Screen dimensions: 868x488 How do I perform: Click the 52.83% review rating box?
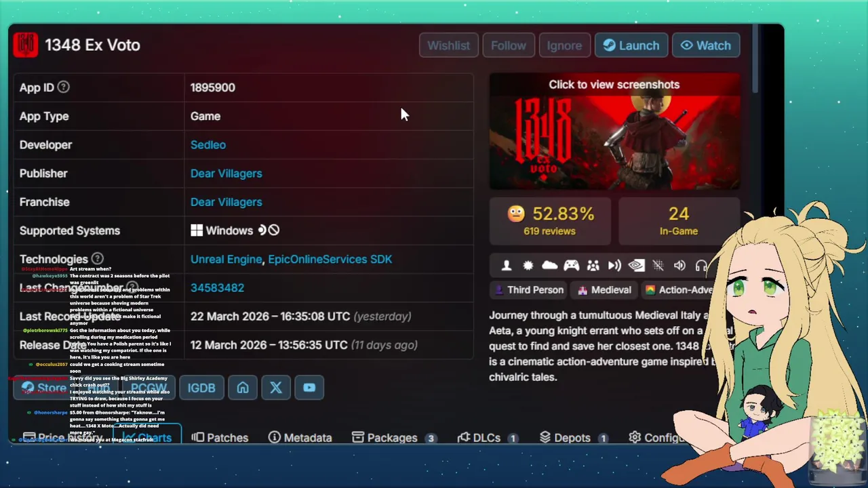pyautogui.click(x=551, y=221)
